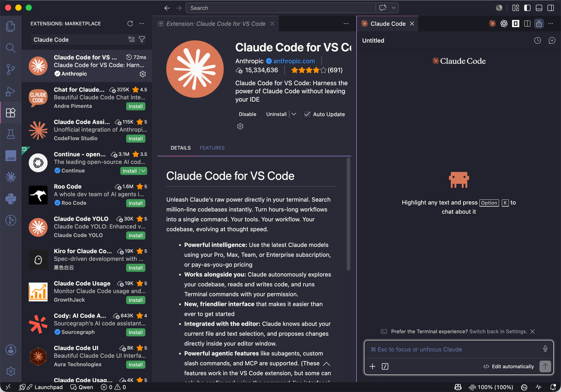561x392 pixels.
Task: Install the Cody AI Code Assistant extension
Action: pyautogui.click(x=136, y=333)
